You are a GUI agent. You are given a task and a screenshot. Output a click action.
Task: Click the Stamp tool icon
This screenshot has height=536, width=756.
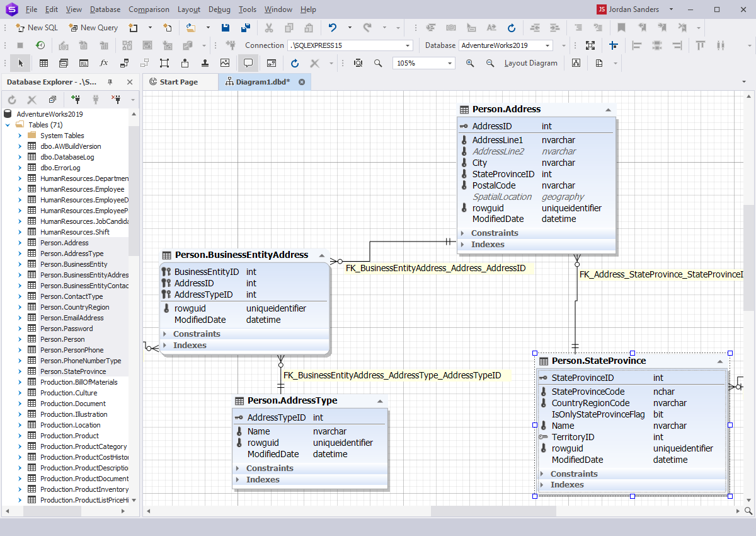click(x=205, y=63)
